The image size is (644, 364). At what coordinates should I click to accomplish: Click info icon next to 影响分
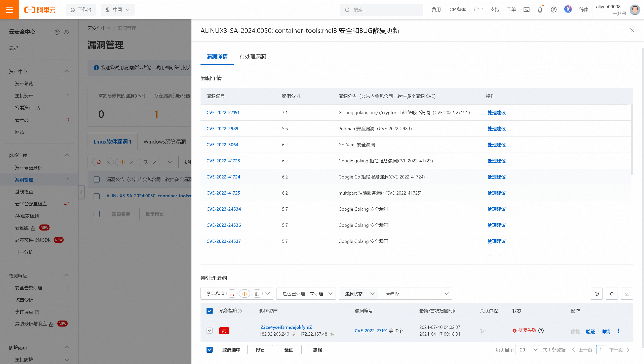click(x=299, y=96)
